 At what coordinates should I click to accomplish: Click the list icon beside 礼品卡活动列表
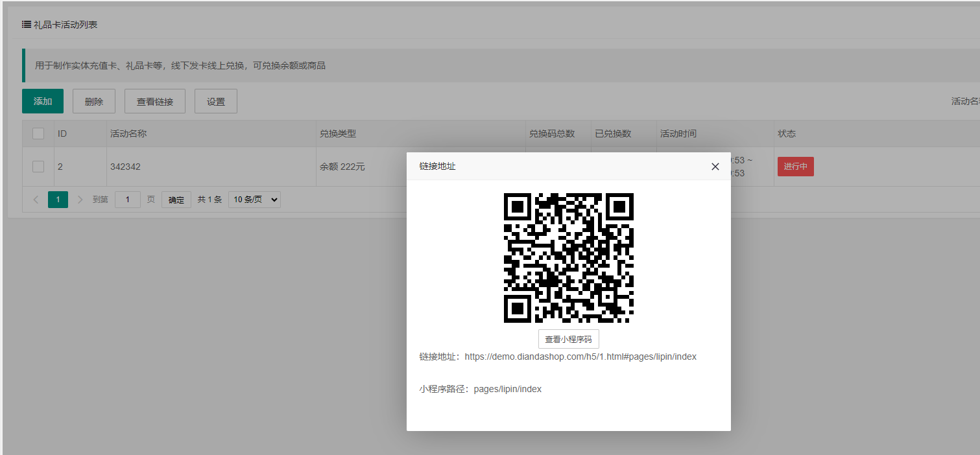click(x=27, y=25)
